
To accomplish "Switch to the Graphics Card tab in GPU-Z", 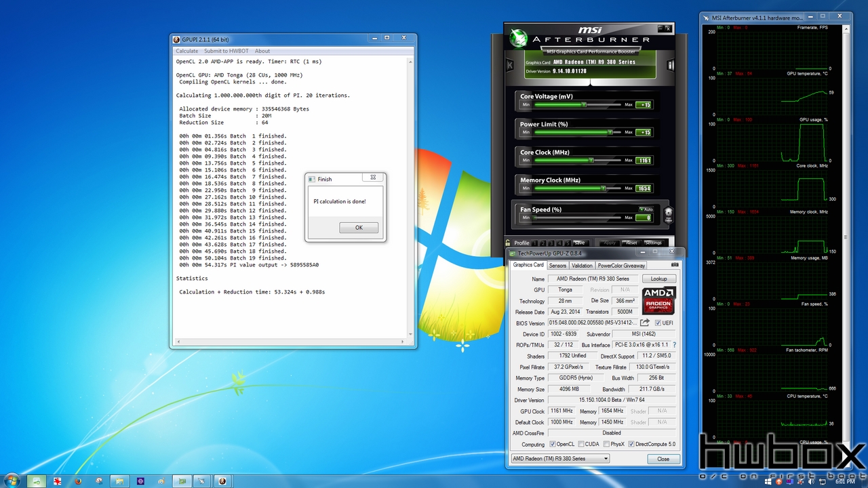I will (528, 265).
